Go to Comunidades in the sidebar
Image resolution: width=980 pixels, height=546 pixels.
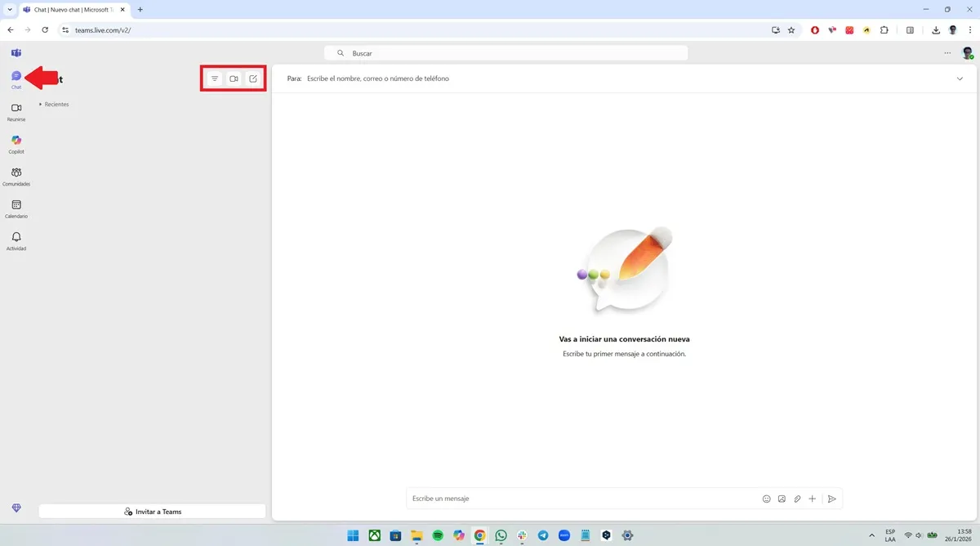click(16, 177)
